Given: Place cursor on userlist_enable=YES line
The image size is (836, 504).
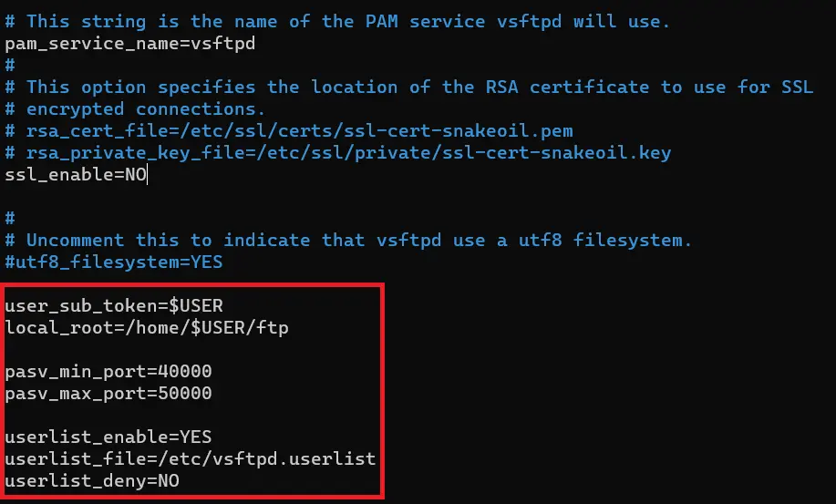Looking at the screenshot, I should tap(108, 437).
